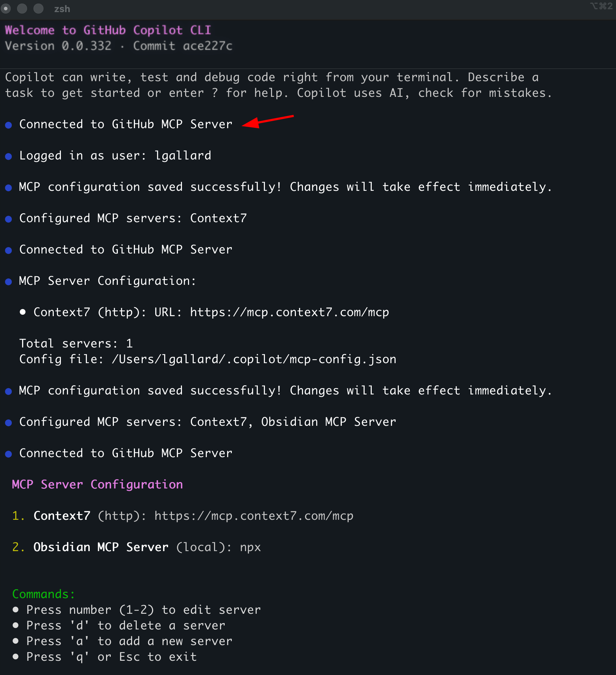Click the red arrow annotation
616x675 pixels.
(268, 121)
